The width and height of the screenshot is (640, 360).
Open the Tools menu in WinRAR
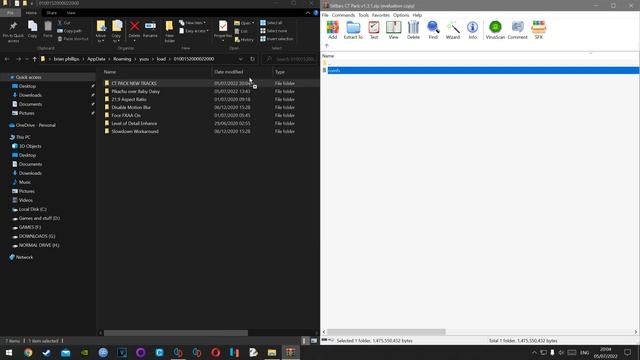point(364,15)
